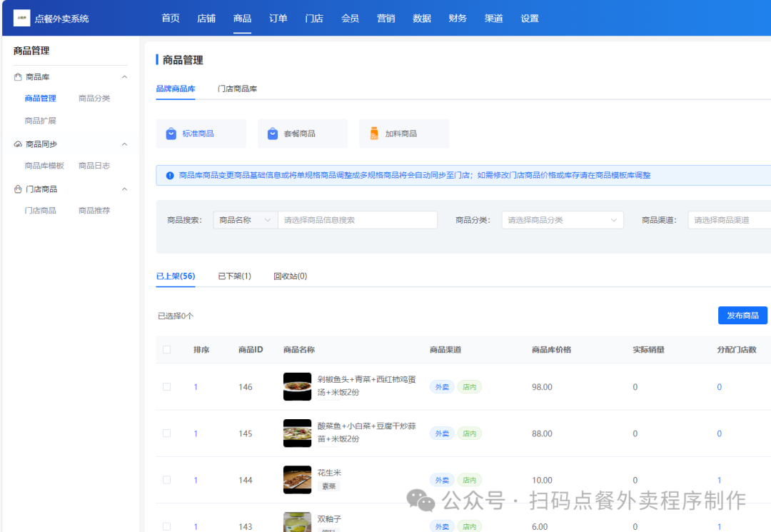Click the 商品库价格 column header

coord(551,350)
